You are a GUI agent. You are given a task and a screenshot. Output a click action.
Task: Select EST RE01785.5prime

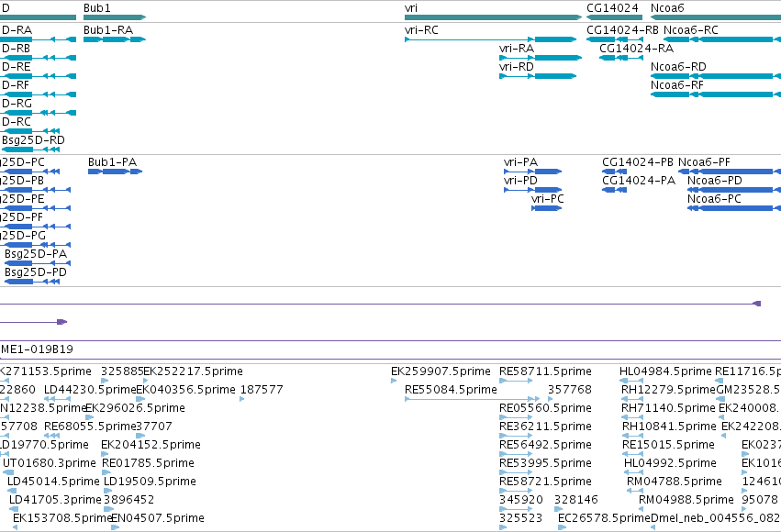click(x=148, y=463)
